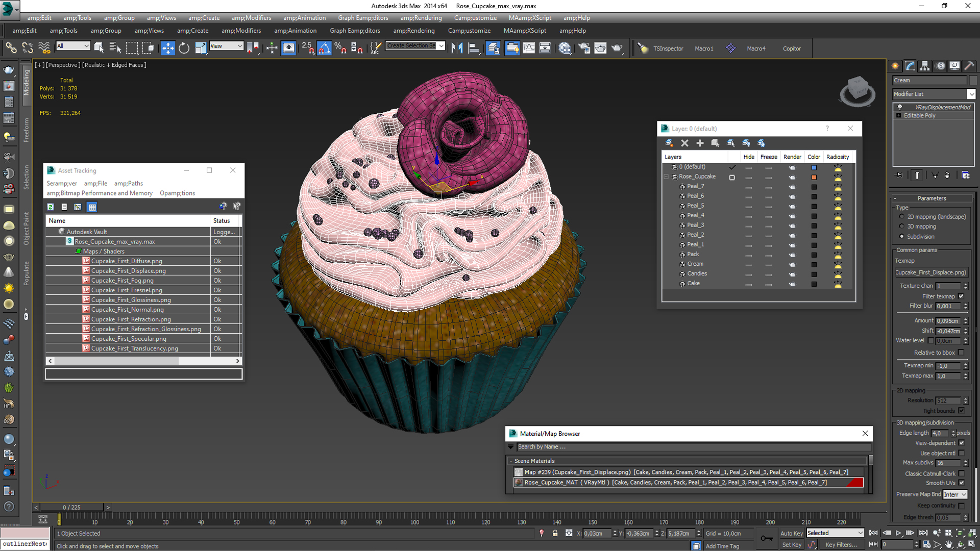Click the Amount value input field
Screen dimensions: 980x551
pyautogui.click(x=948, y=321)
